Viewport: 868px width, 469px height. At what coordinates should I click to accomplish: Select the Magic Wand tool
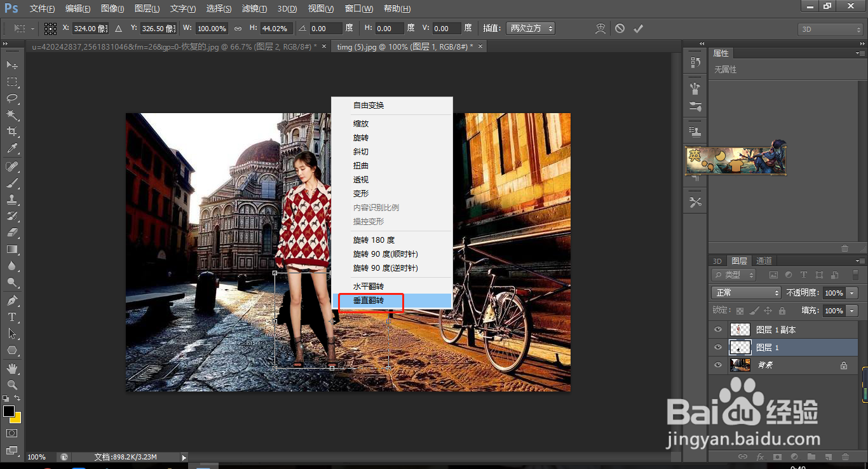(x=12, y=114)
